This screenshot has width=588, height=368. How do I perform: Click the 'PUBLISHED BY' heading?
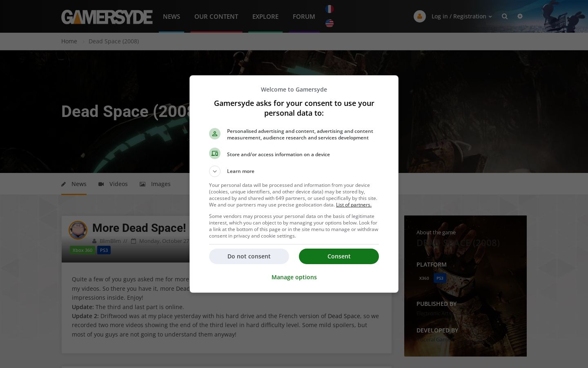(437, 304)
